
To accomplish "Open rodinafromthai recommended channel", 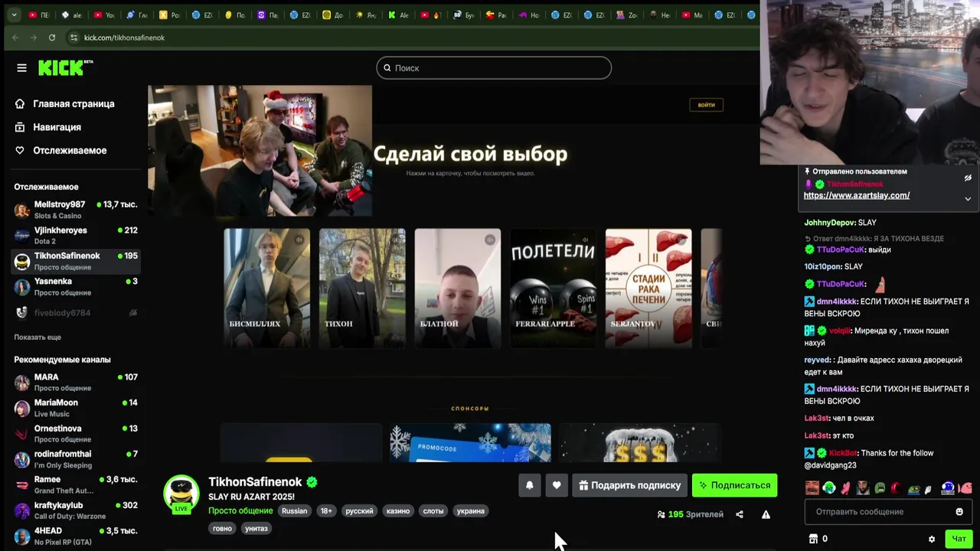I will click(76, 459).
